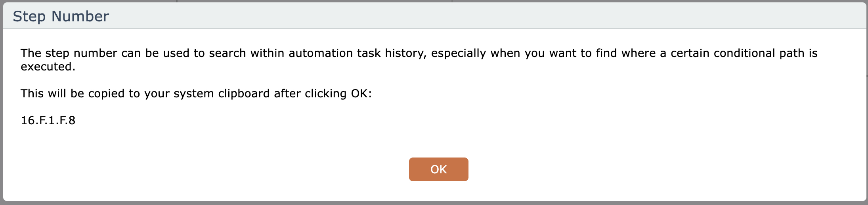Click the word "executed." in the description
Viewport: 868px width, 205px height.
(48, 66)
